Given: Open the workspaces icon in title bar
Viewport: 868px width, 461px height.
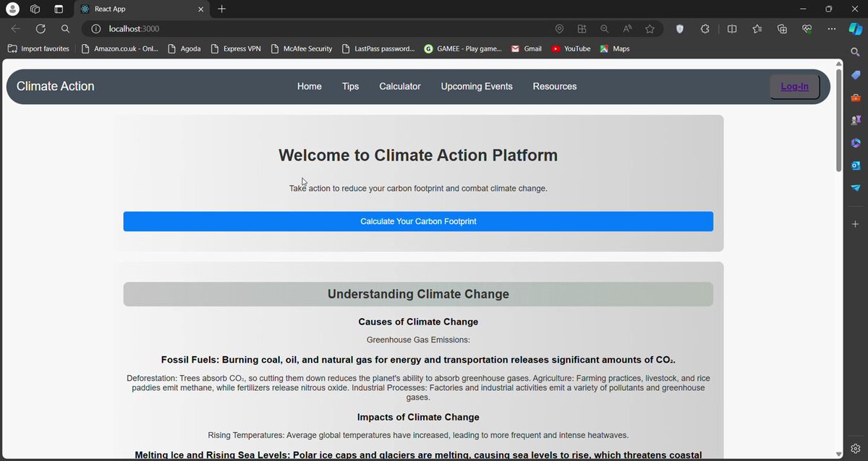Looking at the screenshot, I should coord(35,9).
